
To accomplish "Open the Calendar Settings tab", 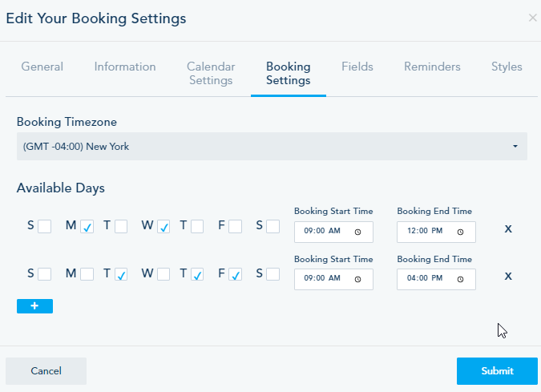I will point(210,74).
